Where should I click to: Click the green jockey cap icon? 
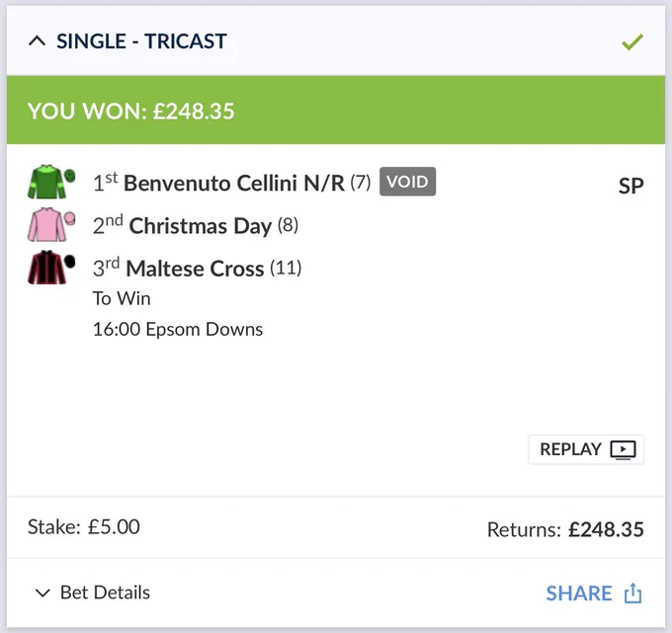70,176
